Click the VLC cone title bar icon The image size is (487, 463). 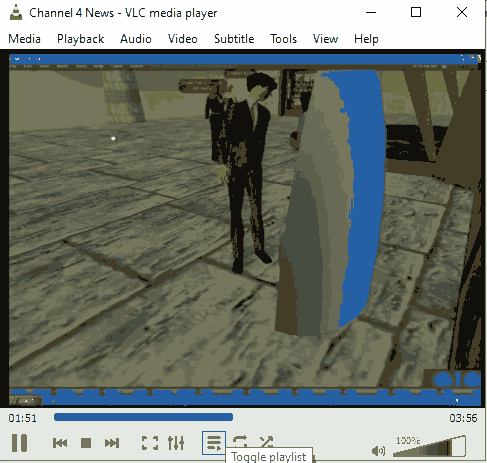coord(16,13)
